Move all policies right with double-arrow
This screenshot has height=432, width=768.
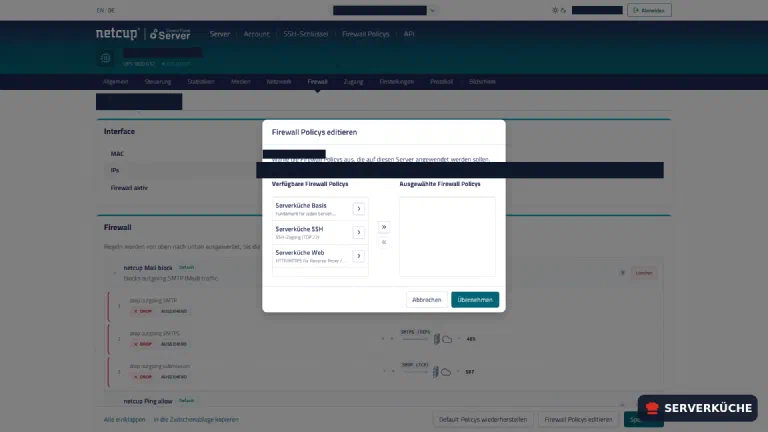384,227
